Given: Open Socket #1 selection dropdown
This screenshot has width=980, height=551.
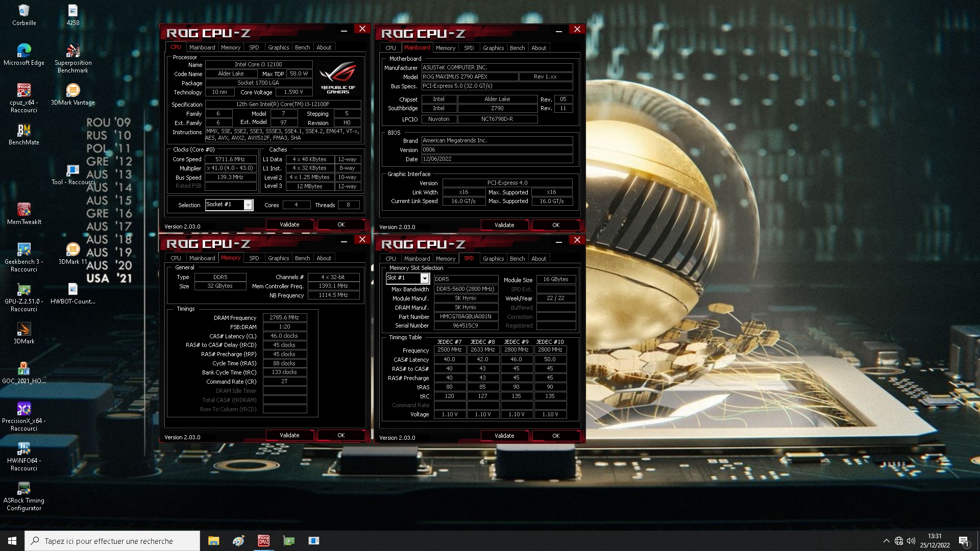Looking at the screenshot, I should 229,205.
